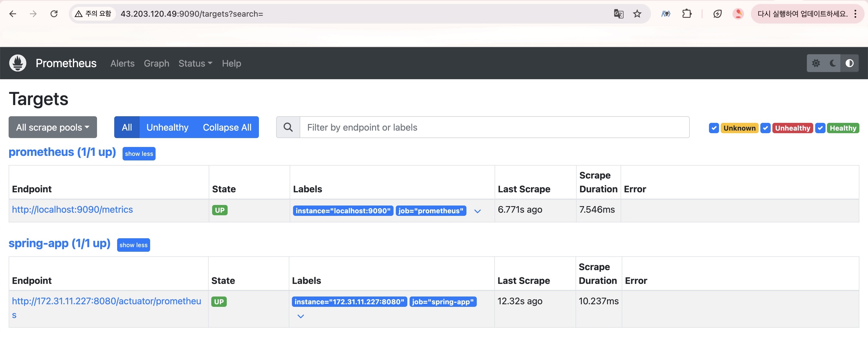868x341 pixels.
Task: Open the Alerts nav item
Action: [x=122, y=63]
